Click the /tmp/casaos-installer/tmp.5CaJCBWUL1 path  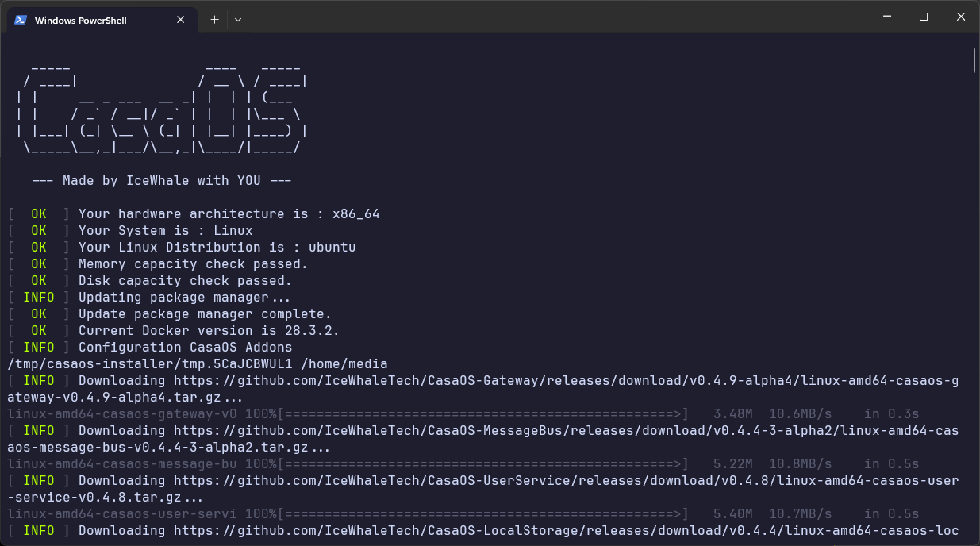point(150,364)
